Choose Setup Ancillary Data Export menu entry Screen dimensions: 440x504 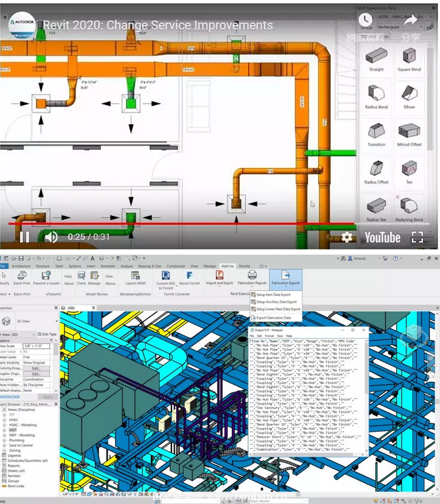pos(276,302)
